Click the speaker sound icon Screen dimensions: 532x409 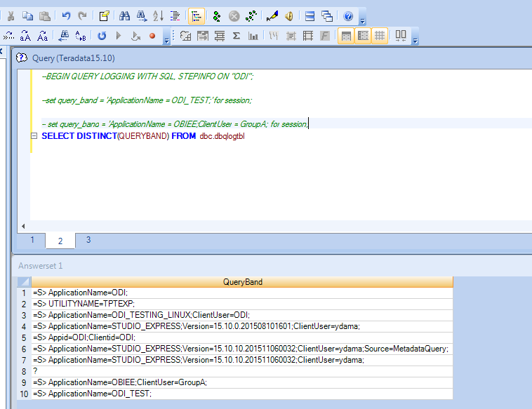(288, 15)
